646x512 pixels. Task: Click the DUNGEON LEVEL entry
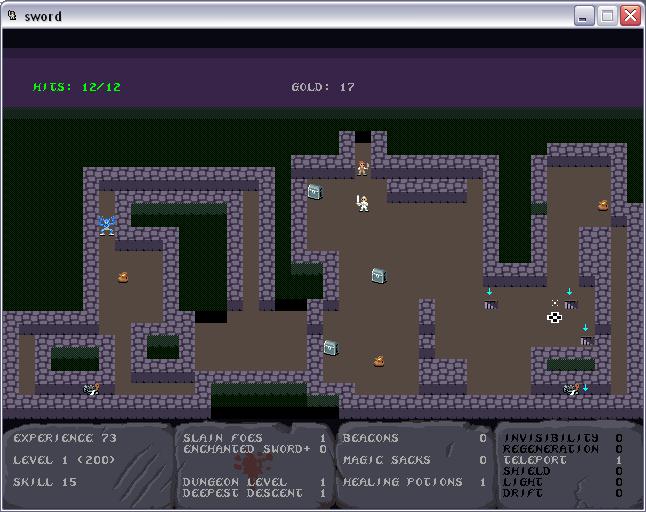pos(254,482)
